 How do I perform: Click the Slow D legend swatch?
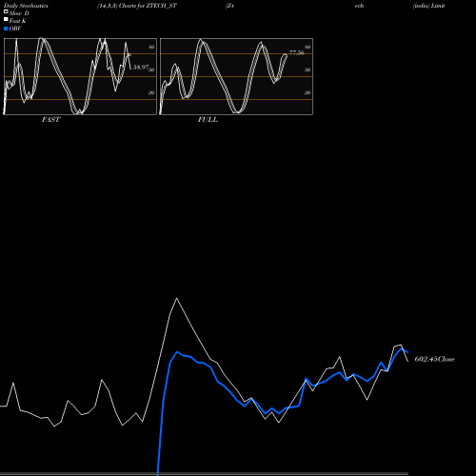tap(6, 11)
